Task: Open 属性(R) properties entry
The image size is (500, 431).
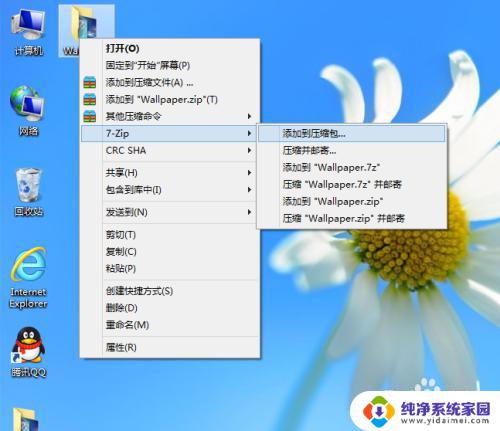Action: (170, 347)
